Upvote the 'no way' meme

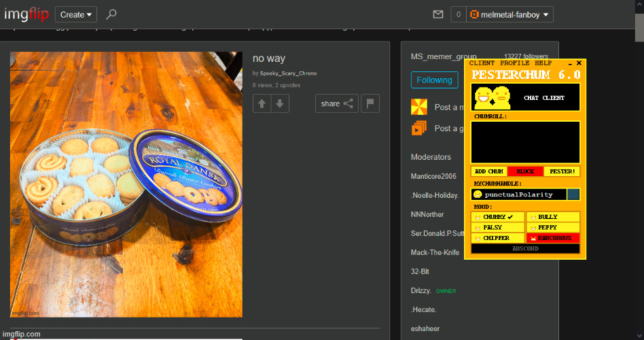pyautogui.click(x=262, y=103)
